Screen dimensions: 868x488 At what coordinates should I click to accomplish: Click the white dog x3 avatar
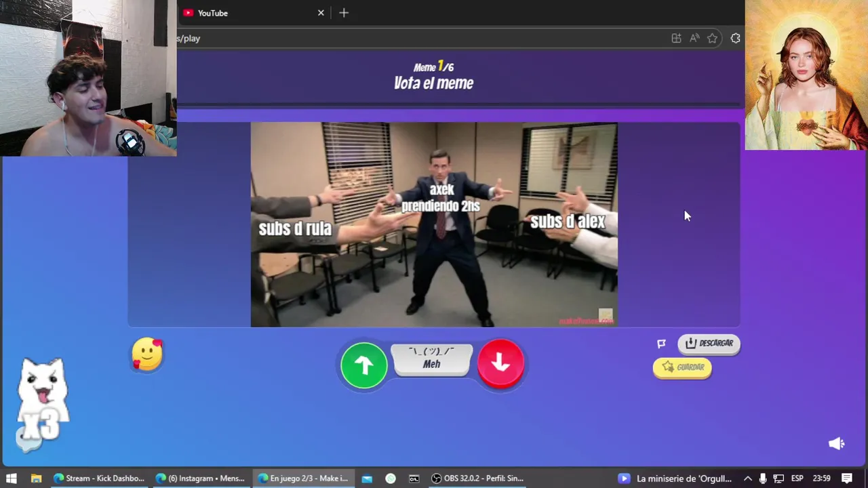(x=42, y=403)
